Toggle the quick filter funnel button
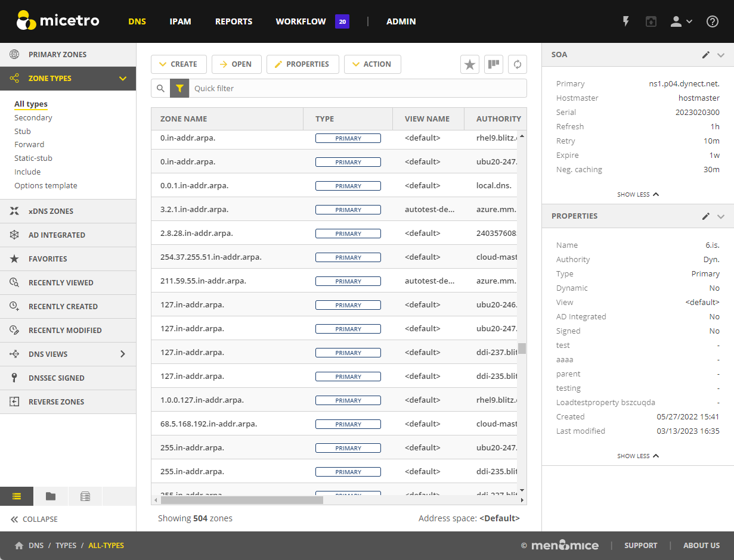The width and height of the screenshot is (734, 560). coord(179,88)
